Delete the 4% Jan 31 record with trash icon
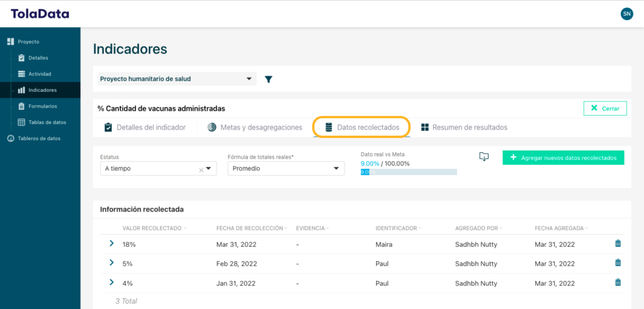 [618, 283]
